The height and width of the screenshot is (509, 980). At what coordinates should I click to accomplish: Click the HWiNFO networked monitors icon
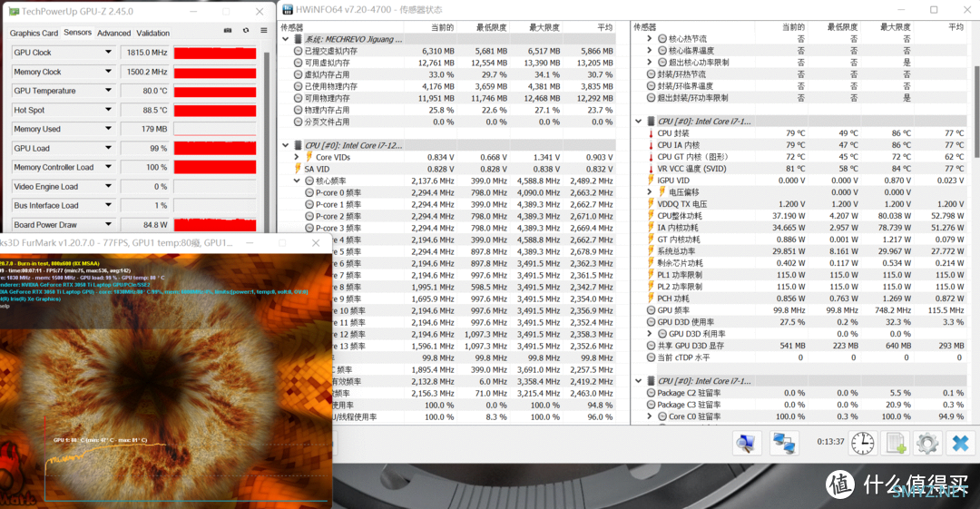point(784,443)
